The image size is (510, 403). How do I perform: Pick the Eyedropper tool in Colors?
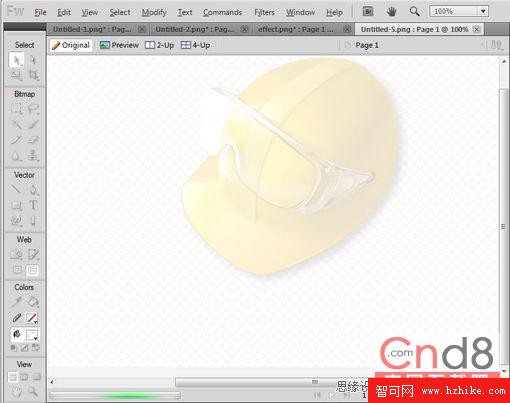16,302
